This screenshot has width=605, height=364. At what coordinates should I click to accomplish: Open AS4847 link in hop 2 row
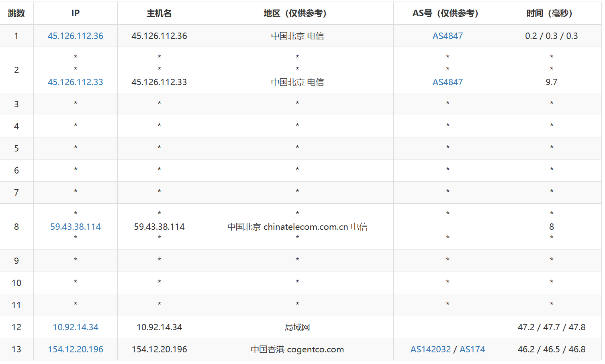point(448,82)
